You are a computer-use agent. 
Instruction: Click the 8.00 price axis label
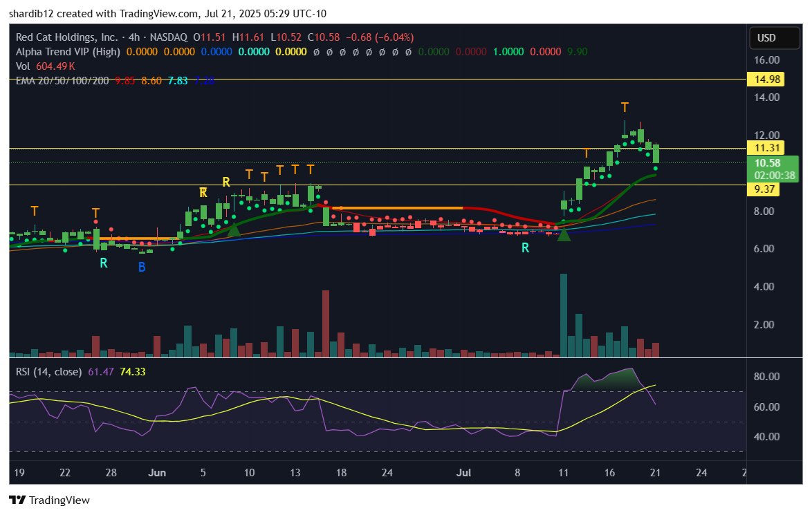(764, 211)
